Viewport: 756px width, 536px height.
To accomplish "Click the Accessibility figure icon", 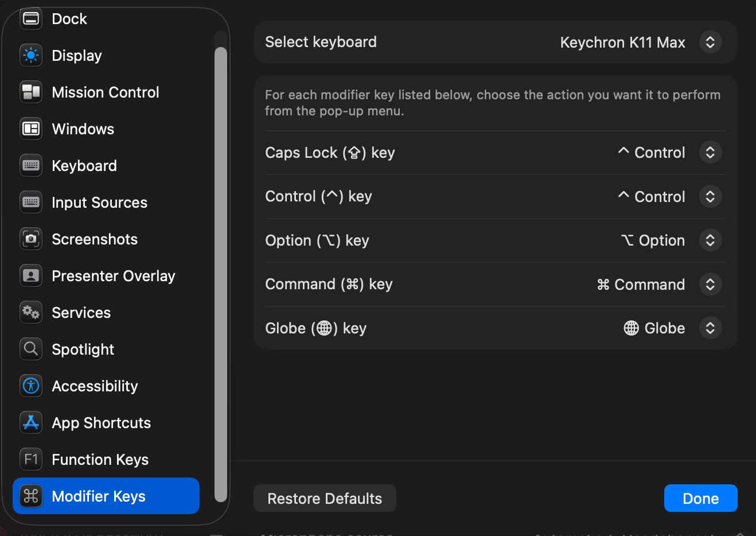I will pyautogui.click(x=31, y=386).
